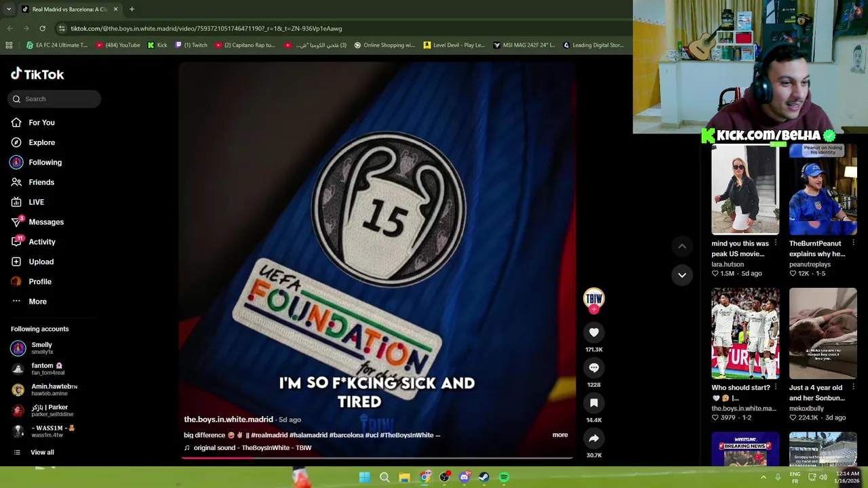868x488 pixels.
Task: Open the Leading Digital Store bookmark
Action: (x=593, y=45)
